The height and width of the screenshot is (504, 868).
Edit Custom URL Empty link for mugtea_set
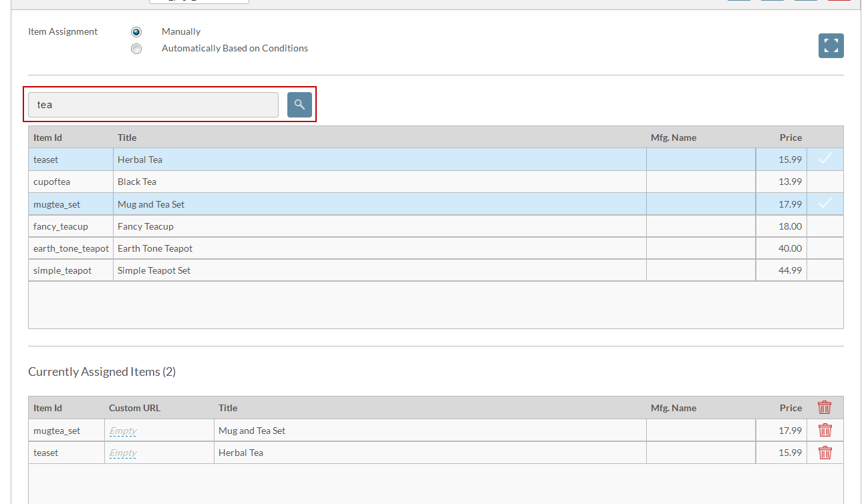[x=123, y=431]
